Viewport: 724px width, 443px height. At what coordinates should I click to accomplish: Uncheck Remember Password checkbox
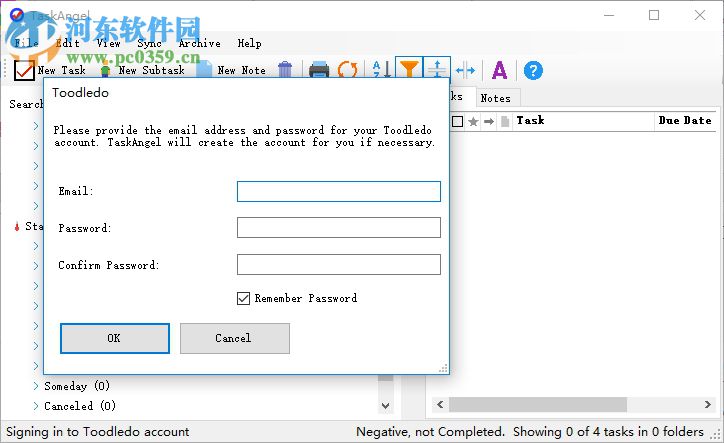(243, 298)
